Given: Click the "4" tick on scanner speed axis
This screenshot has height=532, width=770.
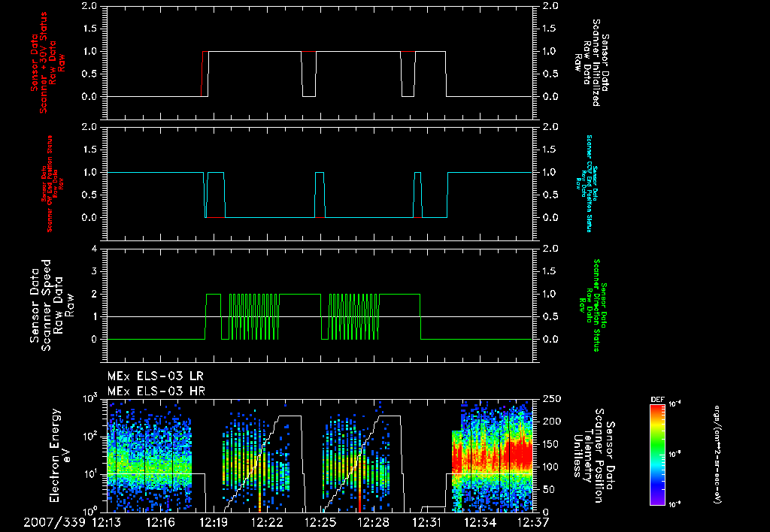Looking at the screenshot, I should point(94,249).
